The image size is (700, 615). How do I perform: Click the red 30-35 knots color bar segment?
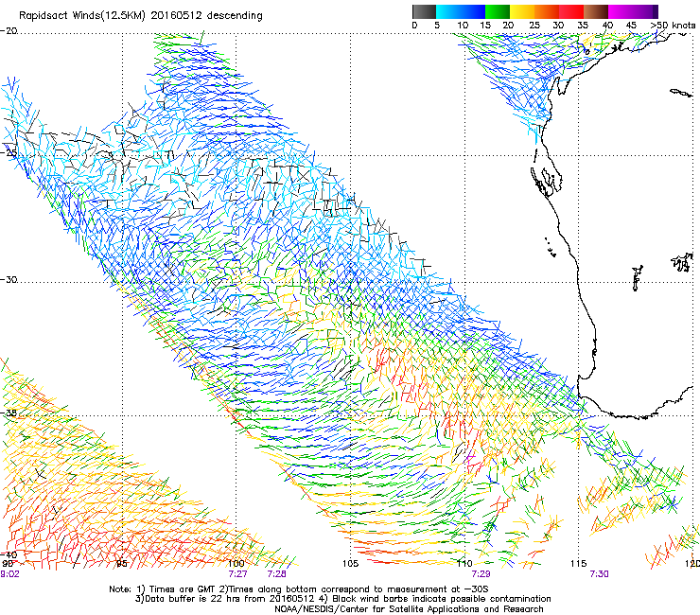click(571, 11)
